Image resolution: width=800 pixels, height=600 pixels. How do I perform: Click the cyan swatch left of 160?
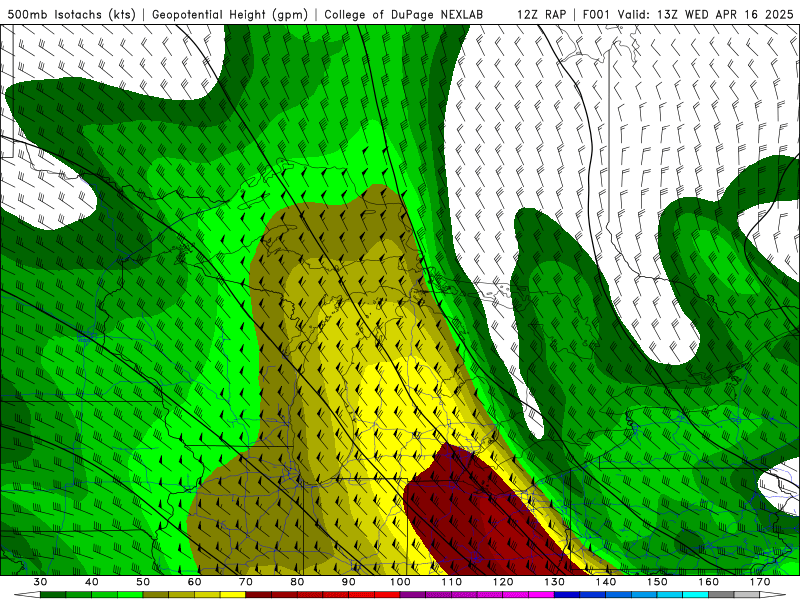pyautogui.click(x=695, y=595)
